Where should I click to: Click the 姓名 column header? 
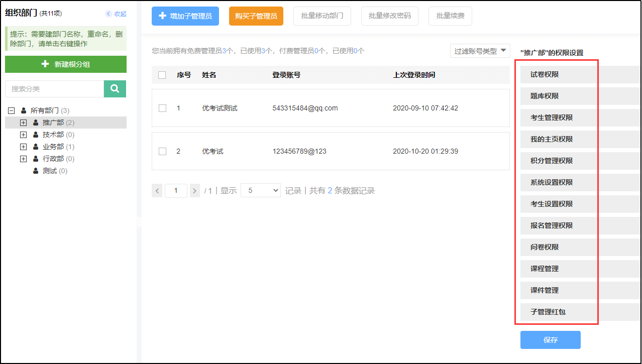click(209, 75)
